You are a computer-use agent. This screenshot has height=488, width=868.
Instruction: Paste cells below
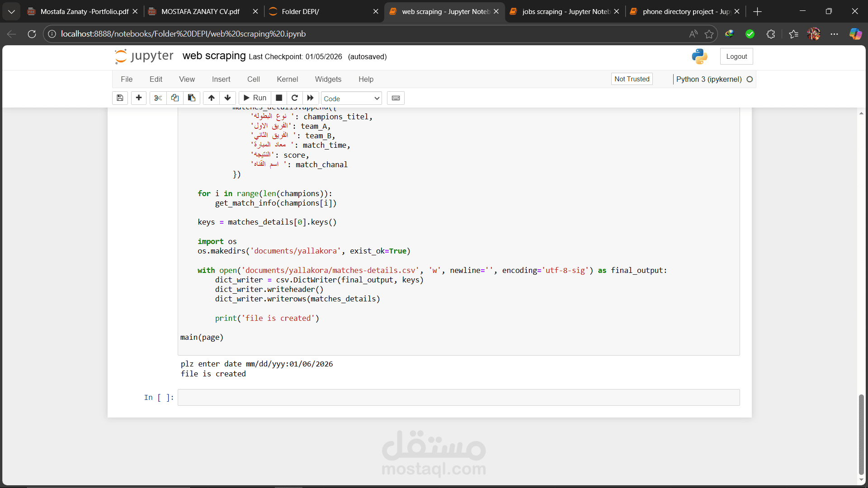[x=192, y=98]
